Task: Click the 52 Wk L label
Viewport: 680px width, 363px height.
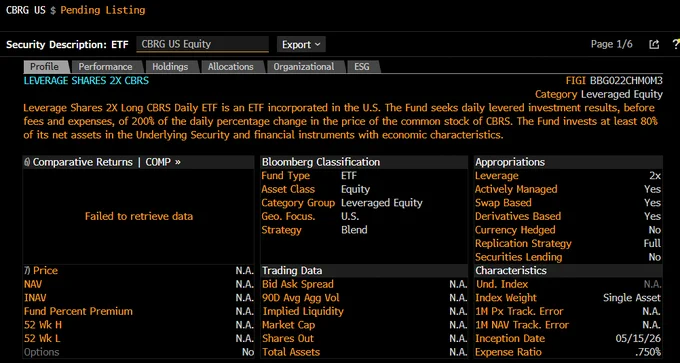Action: (x=42, y=338)
